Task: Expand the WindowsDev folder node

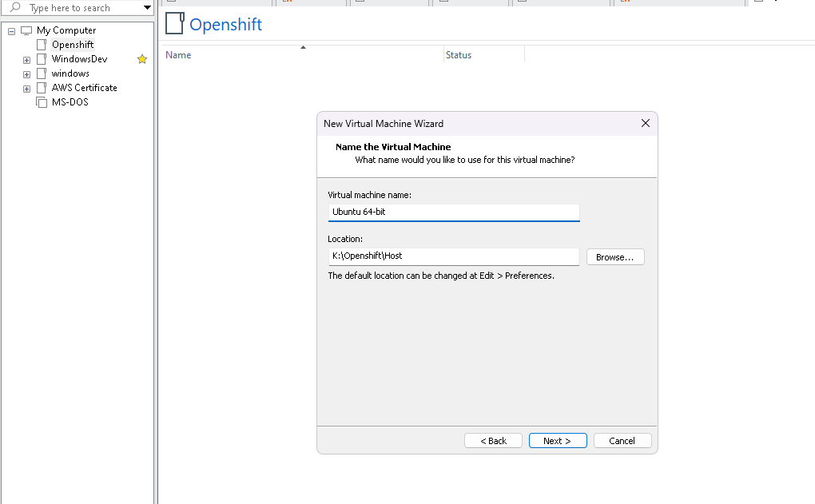Action: pos(27,60)
